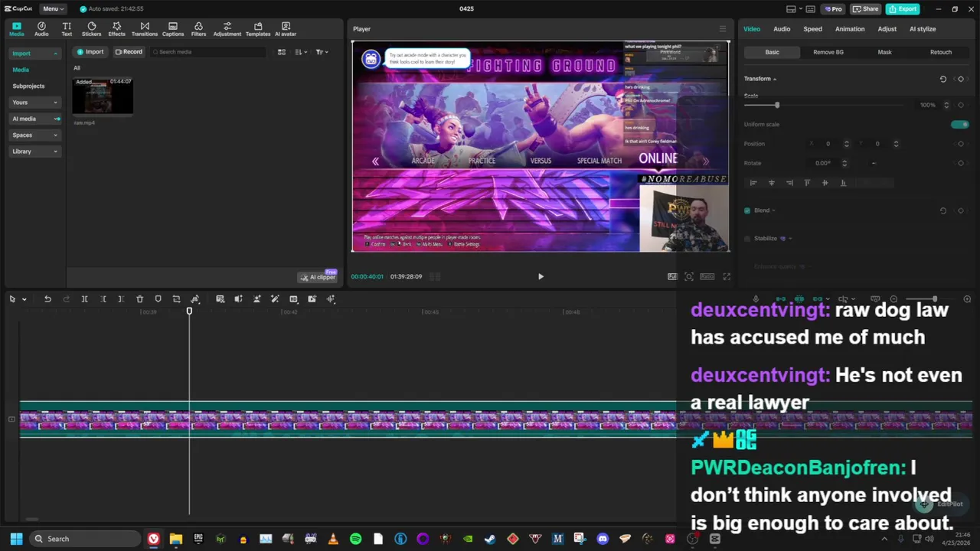
Task: Click the Windows taskbar Search box
Action: [86, 539]
